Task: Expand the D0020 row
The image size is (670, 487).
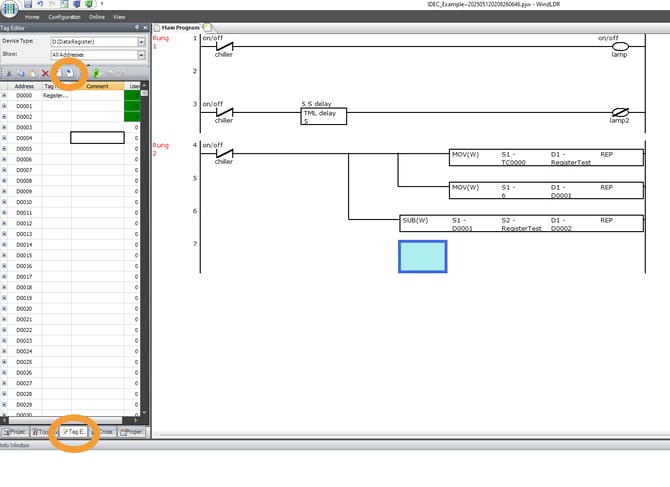Action: [x=4, y=308]
